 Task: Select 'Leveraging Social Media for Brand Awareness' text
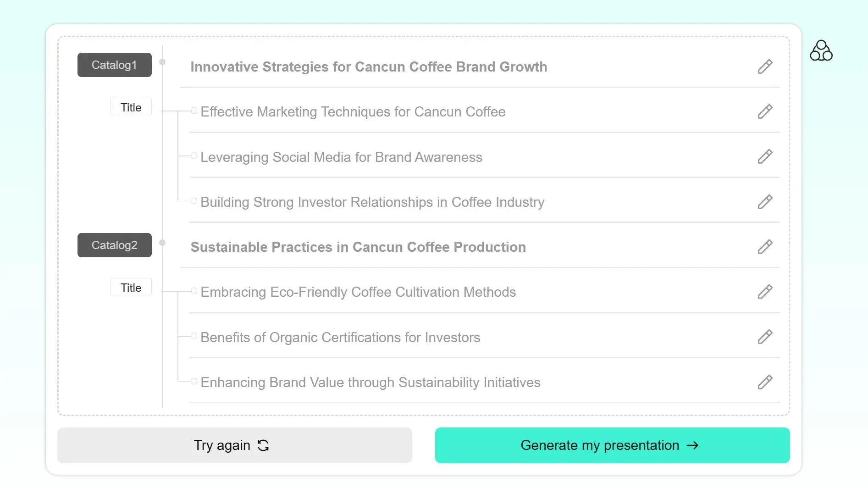point(341,157)
